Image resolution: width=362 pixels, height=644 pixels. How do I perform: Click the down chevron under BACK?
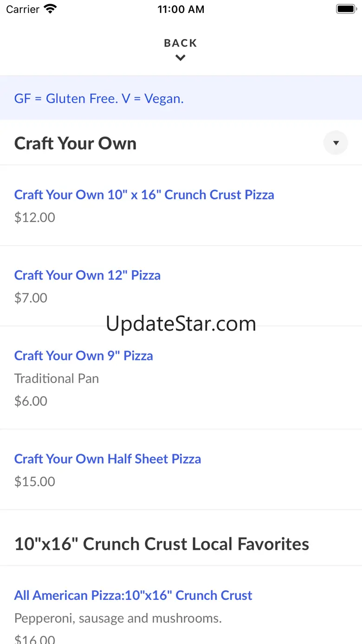pyautogui.click(x=181, y=58)
